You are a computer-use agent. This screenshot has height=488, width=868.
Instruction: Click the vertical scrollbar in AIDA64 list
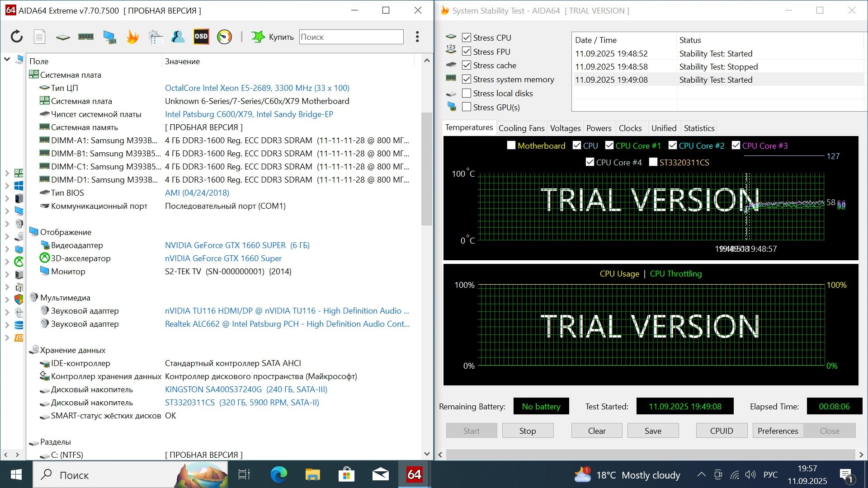(427, 168)
